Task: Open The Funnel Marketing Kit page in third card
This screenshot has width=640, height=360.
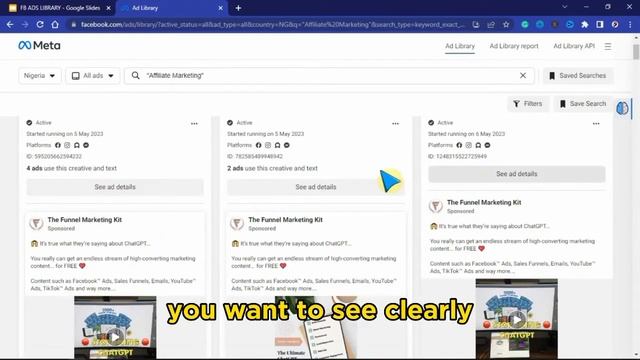Action: (x=484, y=202)
